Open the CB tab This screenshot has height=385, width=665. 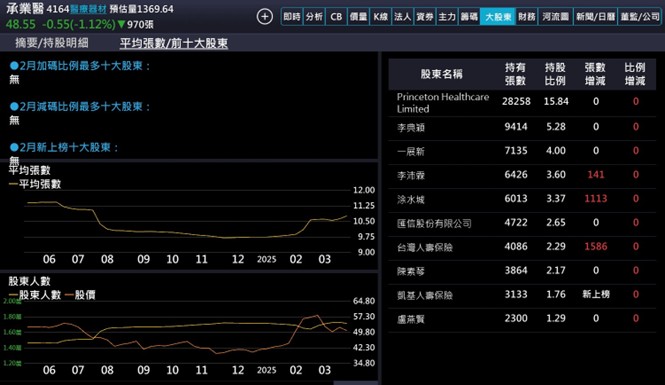[x=336, y=17]
